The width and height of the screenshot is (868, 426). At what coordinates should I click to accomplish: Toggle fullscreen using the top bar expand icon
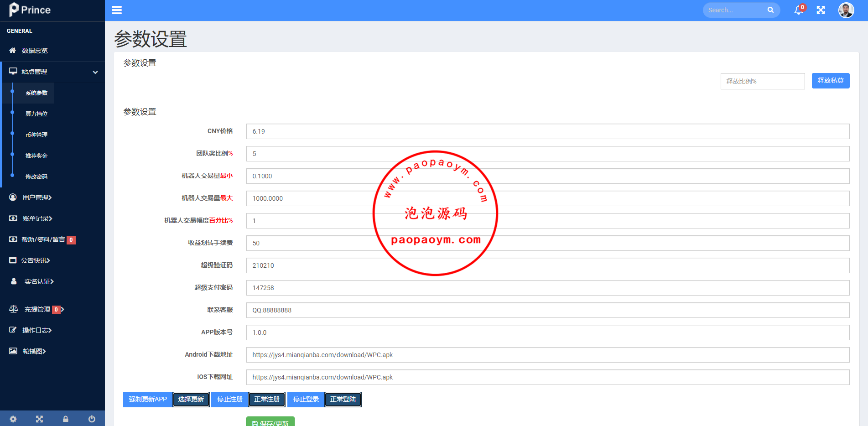(821, 10)
